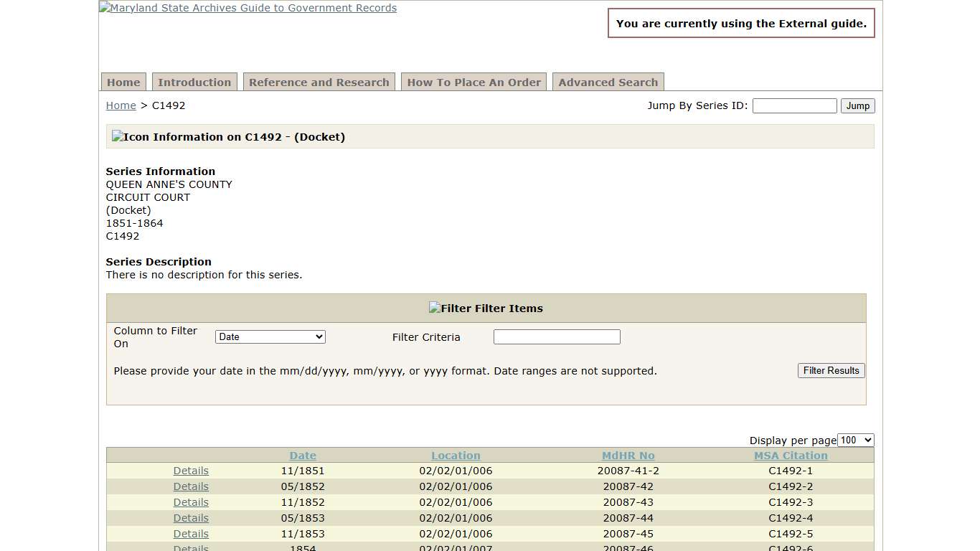980x551 pixels.
Task: Switch to the Introduction tab
Action: 194,83
